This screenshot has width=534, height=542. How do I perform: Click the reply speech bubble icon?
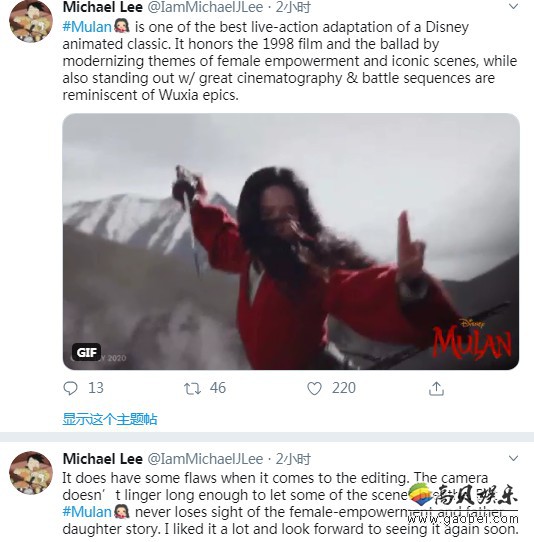click(71, 388)
